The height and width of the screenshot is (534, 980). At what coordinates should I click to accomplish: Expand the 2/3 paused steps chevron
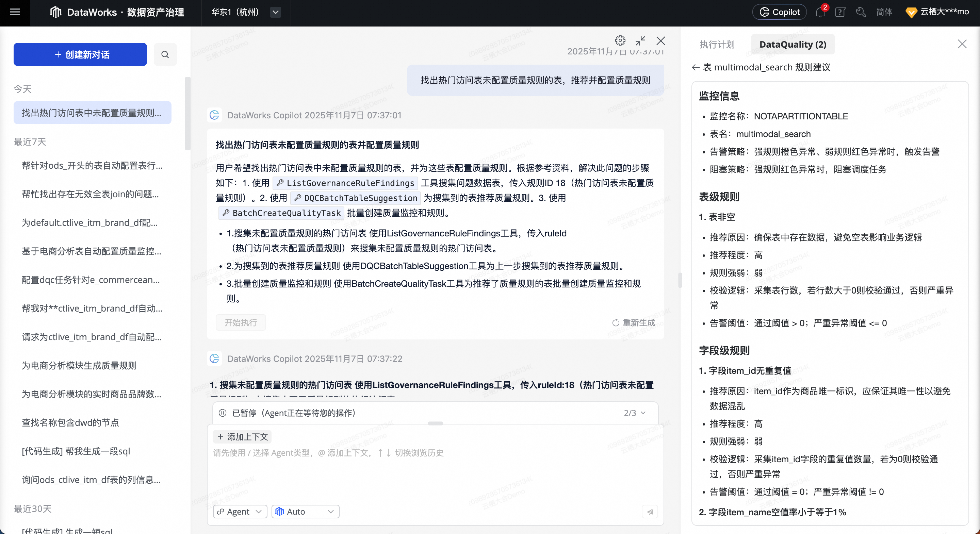click(x=643, y=413)
